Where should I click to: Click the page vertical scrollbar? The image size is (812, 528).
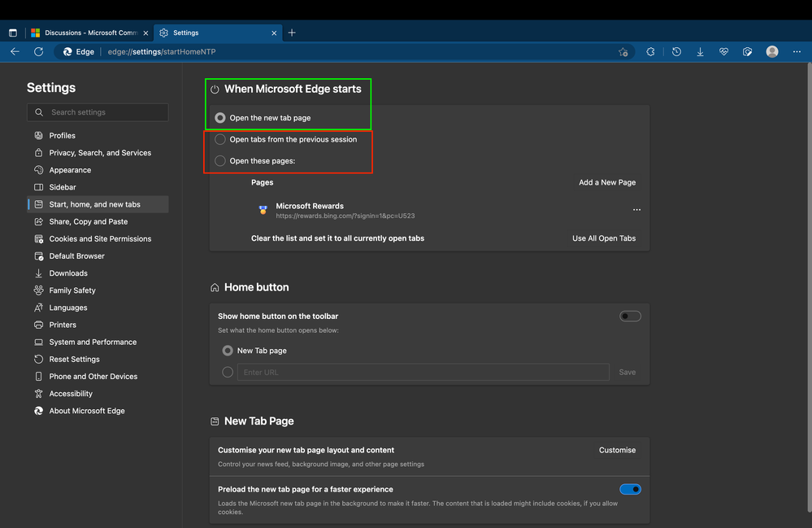coord(809,287)
